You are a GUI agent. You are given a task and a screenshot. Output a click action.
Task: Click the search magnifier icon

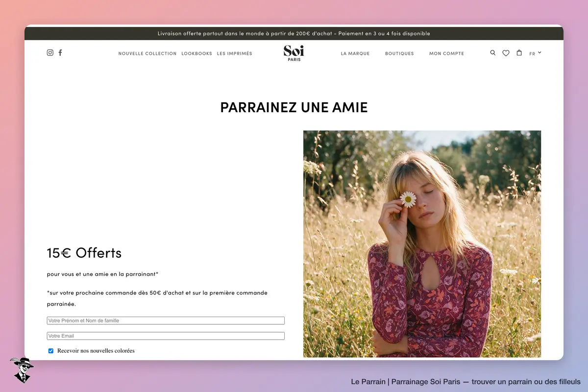(x=493, y=53)
